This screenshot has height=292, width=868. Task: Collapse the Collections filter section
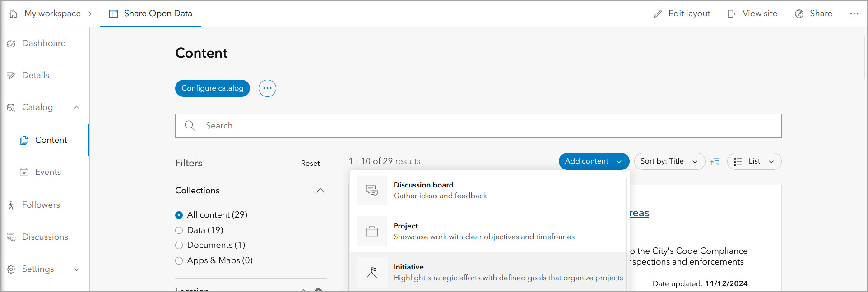pos(320,191)
